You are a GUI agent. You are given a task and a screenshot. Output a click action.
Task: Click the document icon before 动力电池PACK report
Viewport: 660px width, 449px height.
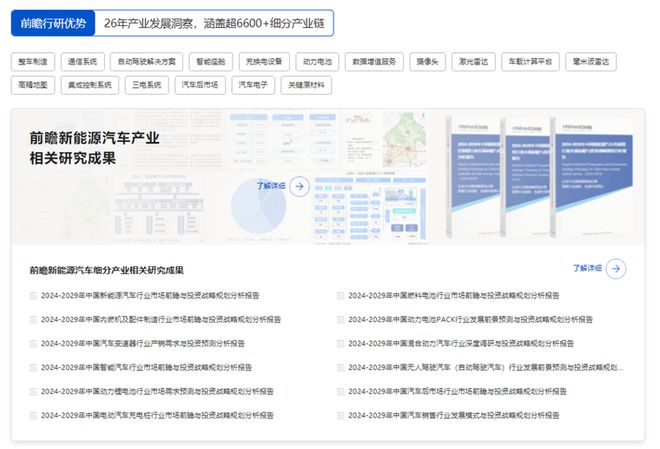(341, 320)
